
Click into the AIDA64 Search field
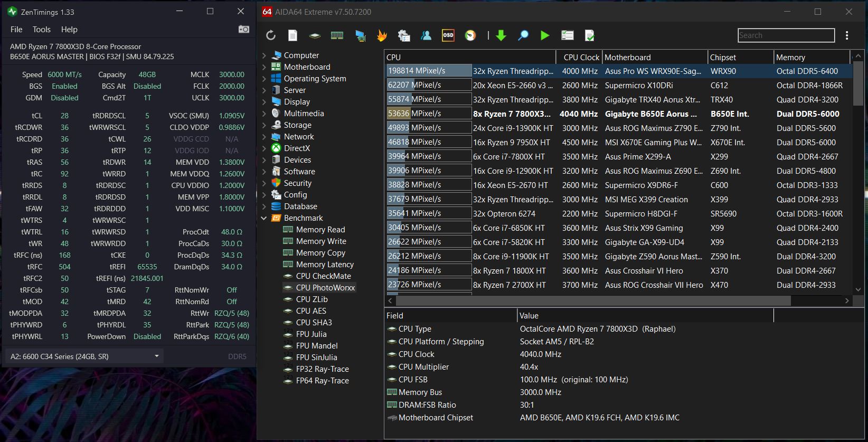click(786, 35)
